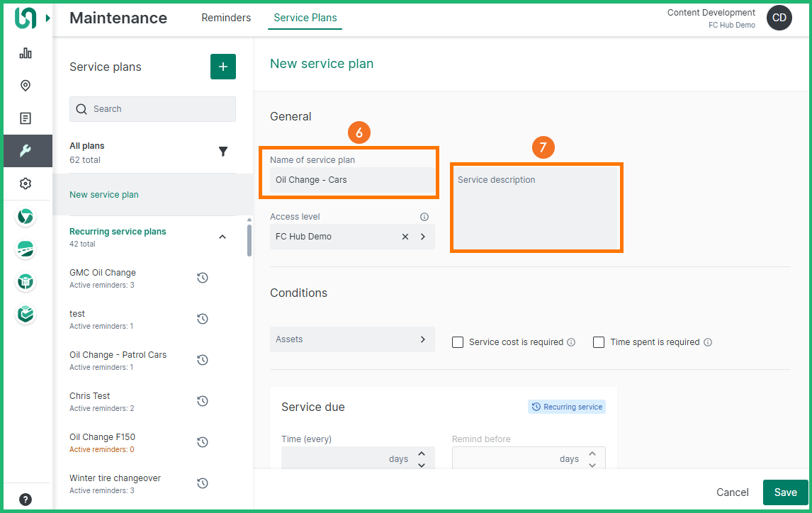This screenshot has width=812, height=513.
Task: Select the maintenance wrench icon
Action: (x=26, y=151)
